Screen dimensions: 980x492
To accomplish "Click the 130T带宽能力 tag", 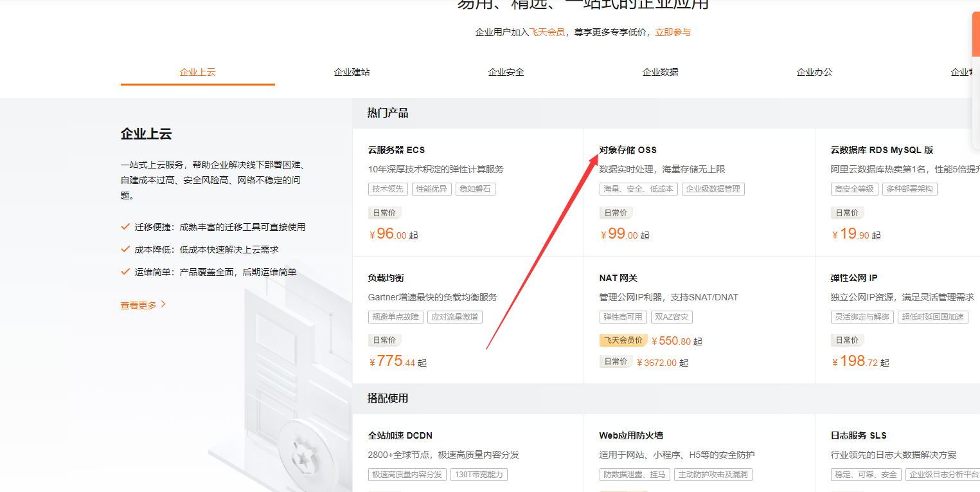I will point(479,475).
